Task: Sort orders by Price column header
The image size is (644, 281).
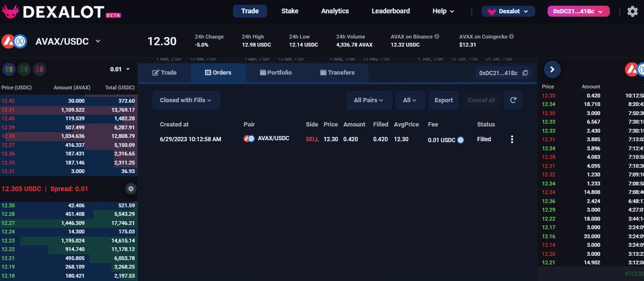Action: 331,124
